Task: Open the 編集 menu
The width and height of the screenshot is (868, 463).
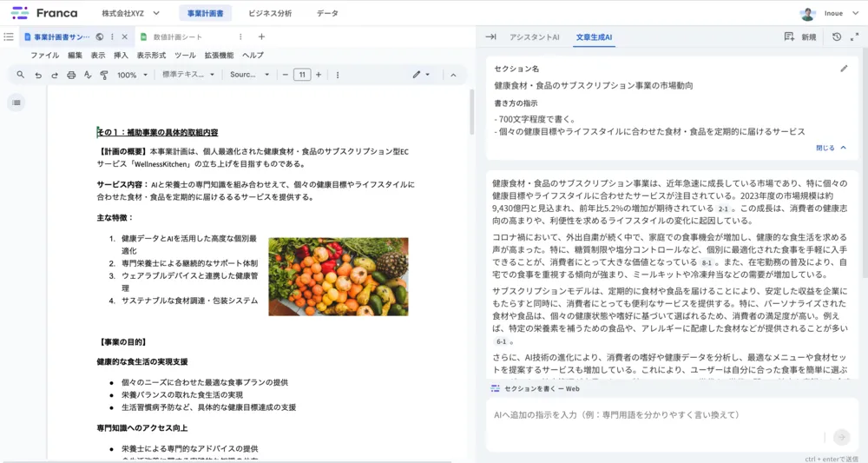Action: (x=75, y=56)
